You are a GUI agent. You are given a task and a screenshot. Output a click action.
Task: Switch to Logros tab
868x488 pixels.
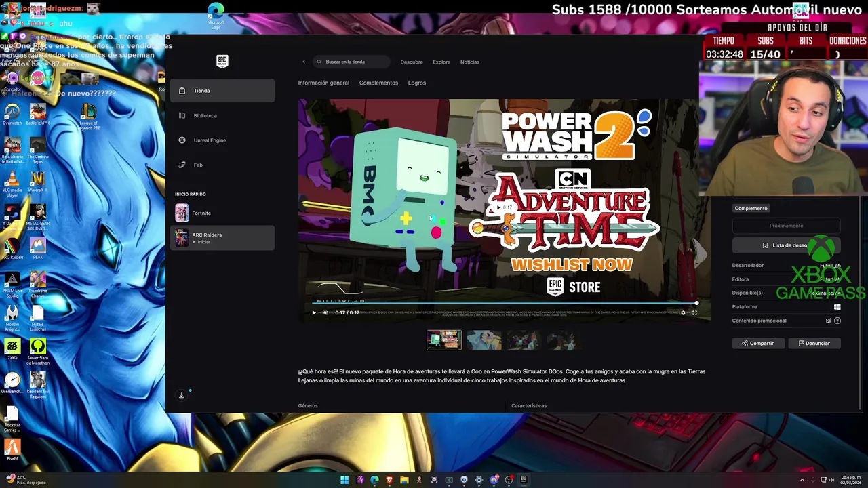click(417, 83)
